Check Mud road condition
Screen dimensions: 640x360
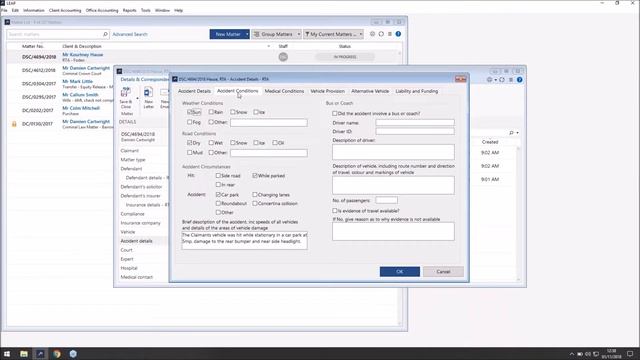[190, 153]
